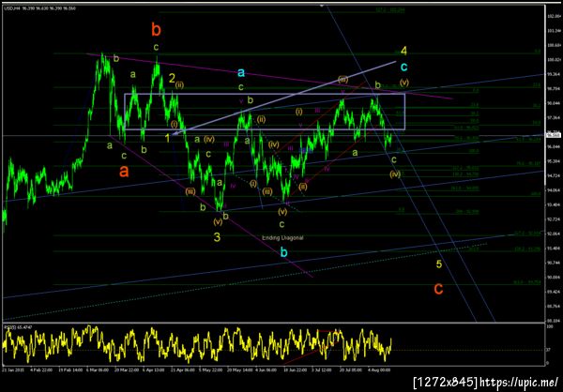
Task: Click the '20 May 14:00' date on time axis
Action: click(x=239, y=369)
